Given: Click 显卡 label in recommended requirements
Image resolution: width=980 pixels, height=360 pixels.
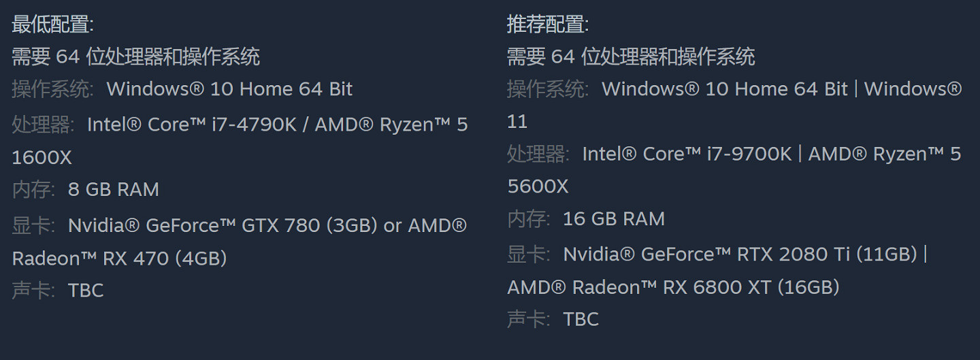Looking at the screenshot, I should (528, 255).
